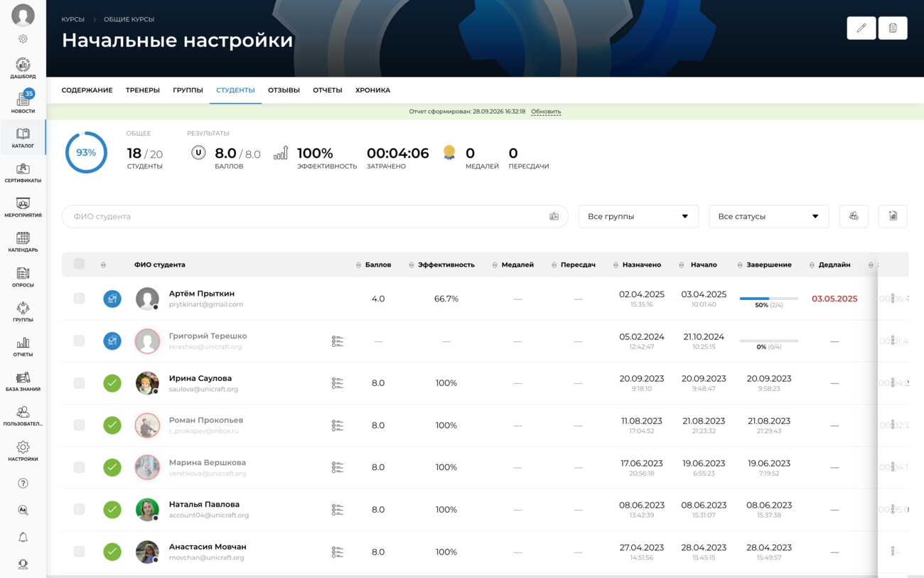The height and width of the screenshot is (578, 924).
Task: Open the Мероприятия sidebar section
Action: [x=23, y=207]
